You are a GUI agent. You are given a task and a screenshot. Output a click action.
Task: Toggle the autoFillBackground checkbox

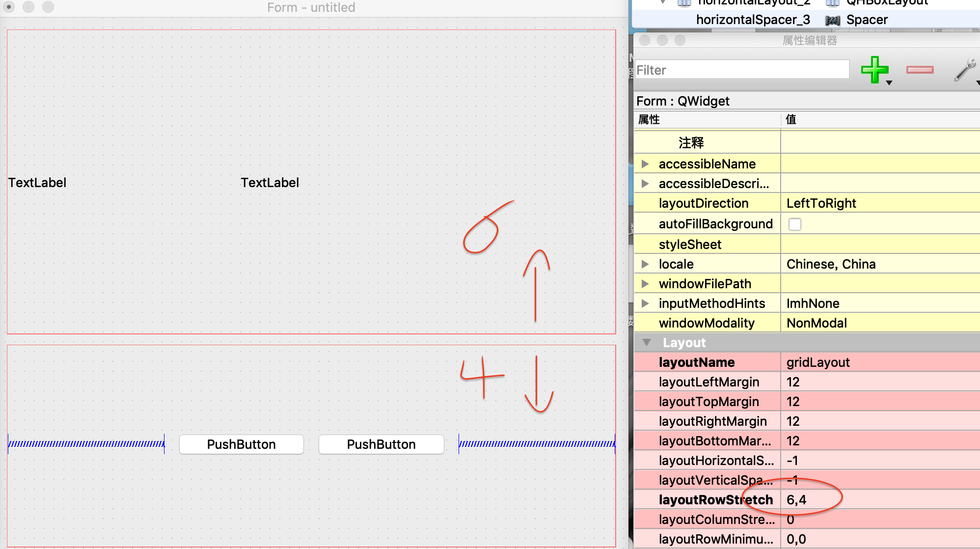[794, 224]
